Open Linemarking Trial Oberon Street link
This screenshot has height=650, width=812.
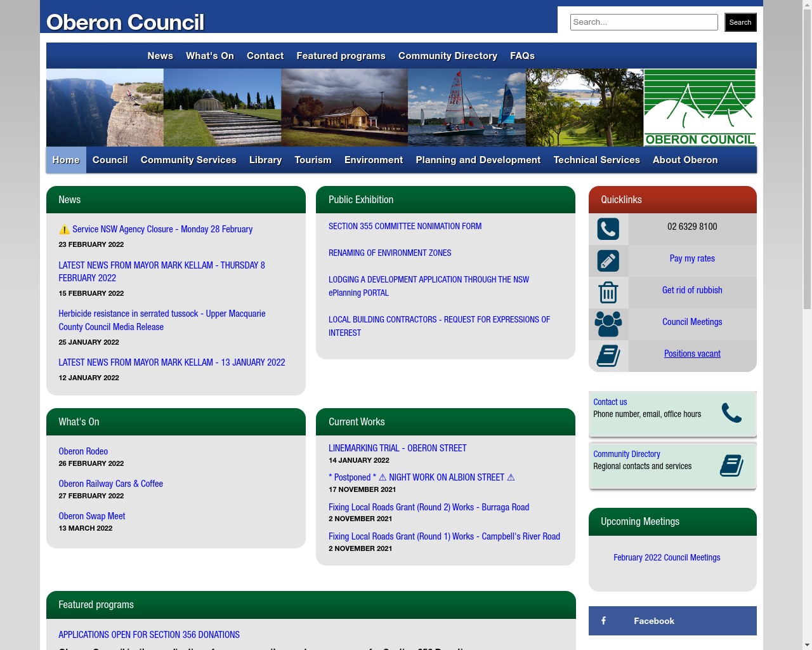(397, 448)
